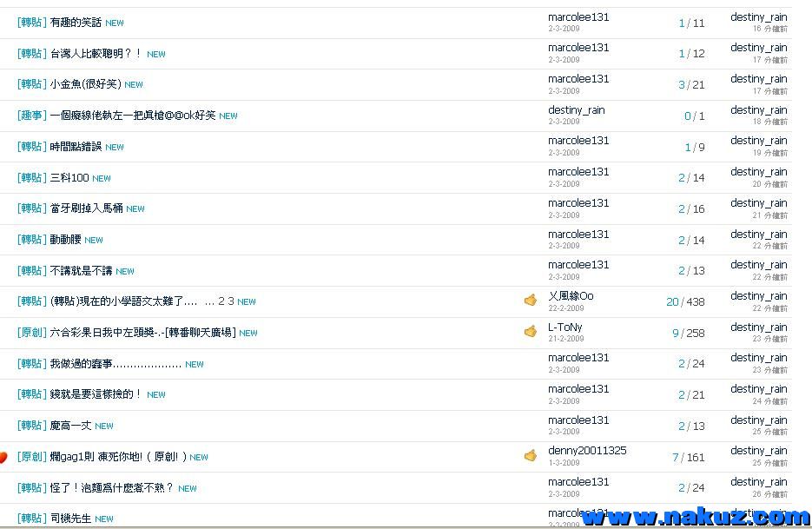Click the date 1-3-2009 under denny20011325
The height and width of the screenshot is (529, 812).
tap(564, 463)
